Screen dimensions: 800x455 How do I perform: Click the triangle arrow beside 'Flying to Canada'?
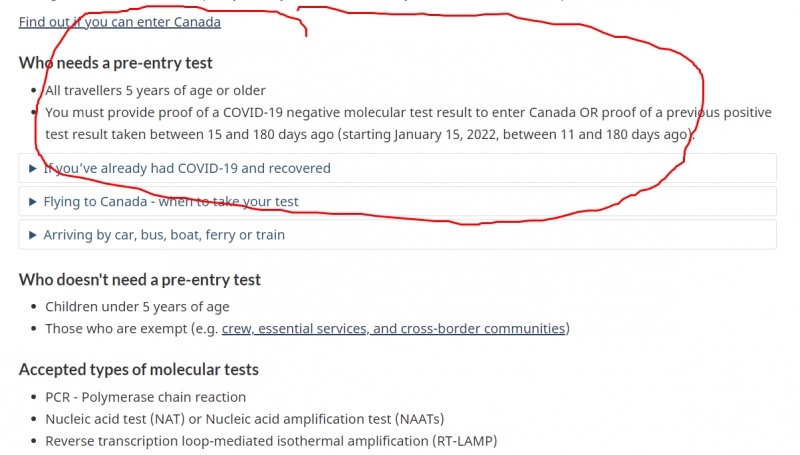tap(33, 201)
